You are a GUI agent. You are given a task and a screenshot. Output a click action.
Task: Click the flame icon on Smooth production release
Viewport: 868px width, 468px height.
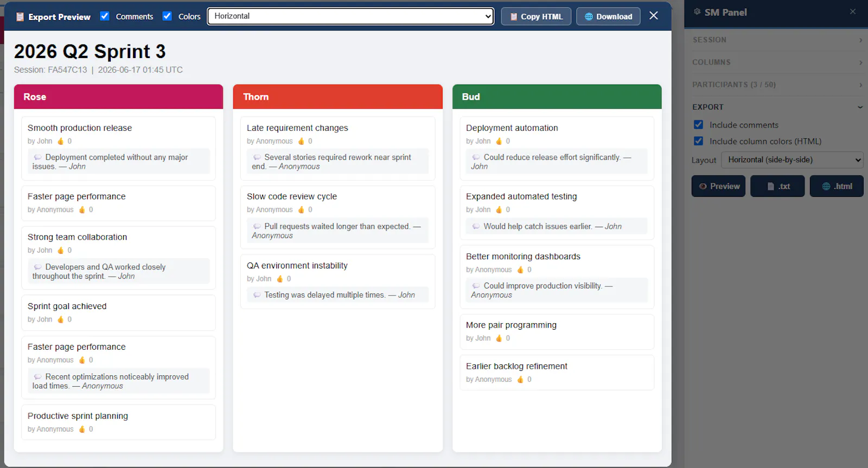tap(61, 141)
